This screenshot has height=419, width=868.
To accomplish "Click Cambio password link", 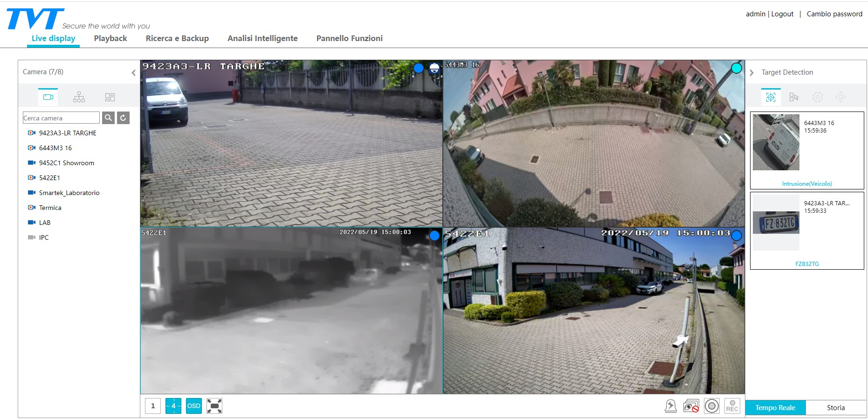I will [x=834, y=14].
